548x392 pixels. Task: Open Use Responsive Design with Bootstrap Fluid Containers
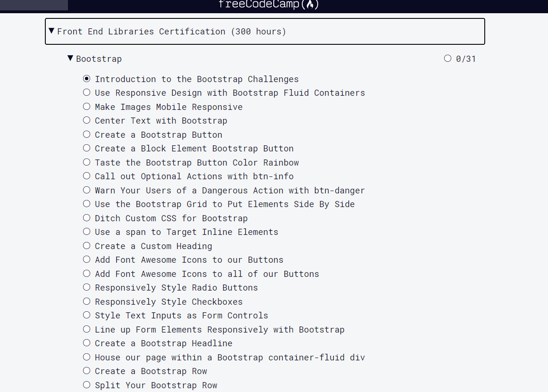[230, 93]
